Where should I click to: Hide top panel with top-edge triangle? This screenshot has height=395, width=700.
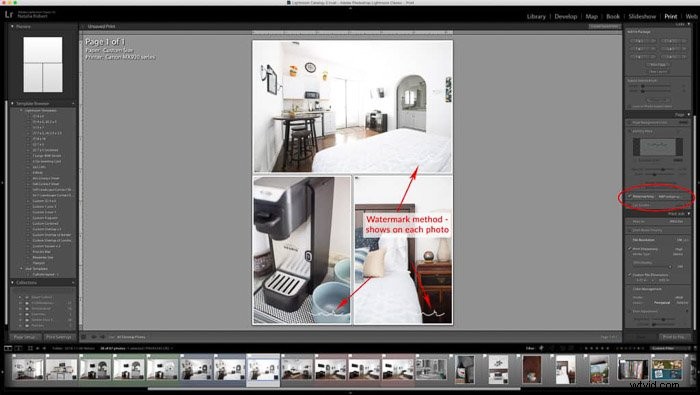pos(350,8)
